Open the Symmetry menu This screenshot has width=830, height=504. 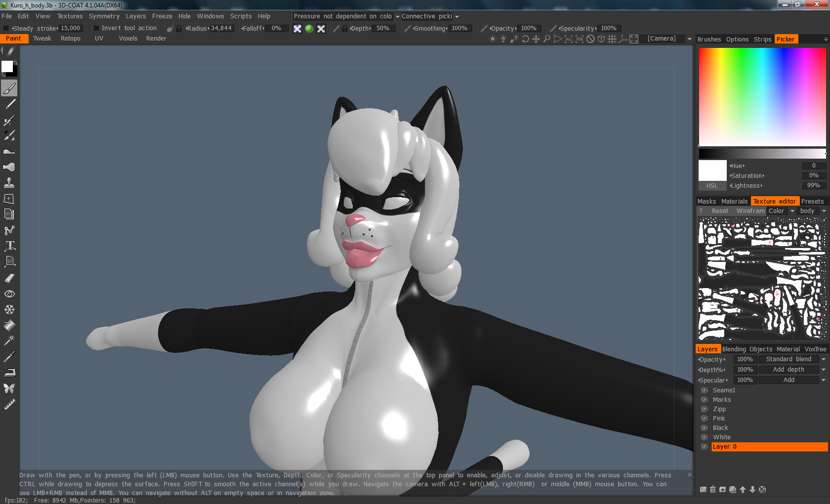[x=104, y=16]
